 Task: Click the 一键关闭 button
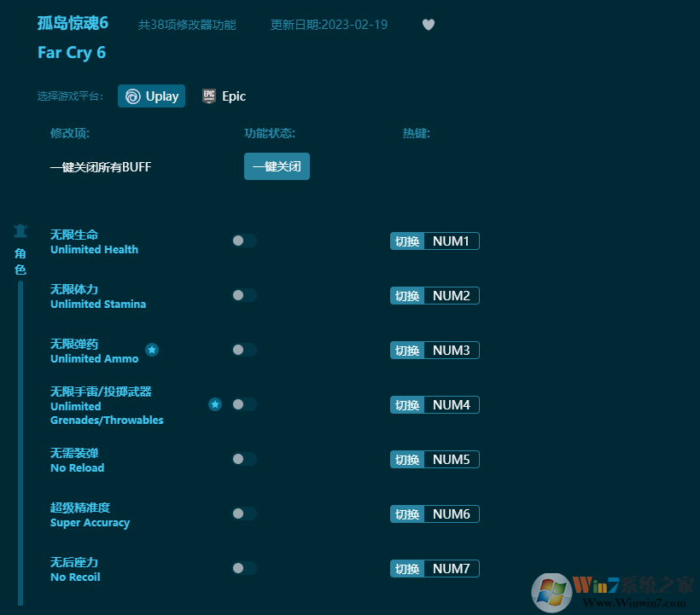click(277, 166)
